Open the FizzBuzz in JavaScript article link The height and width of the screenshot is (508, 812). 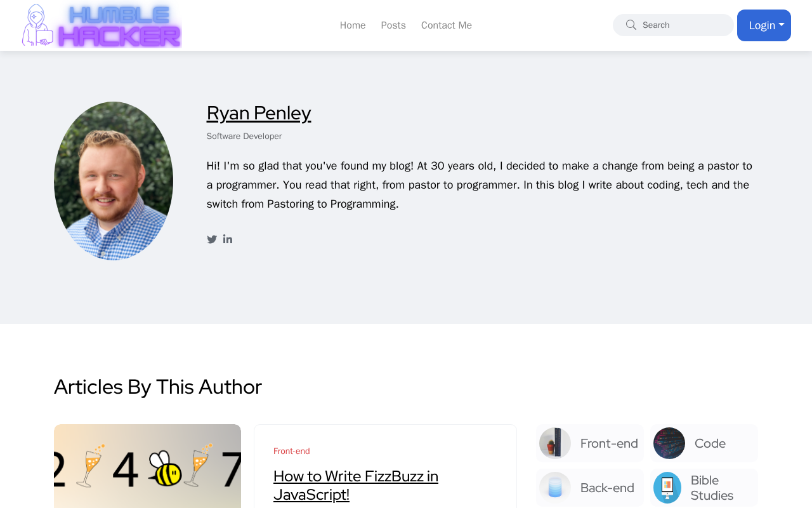coord(356,485)
